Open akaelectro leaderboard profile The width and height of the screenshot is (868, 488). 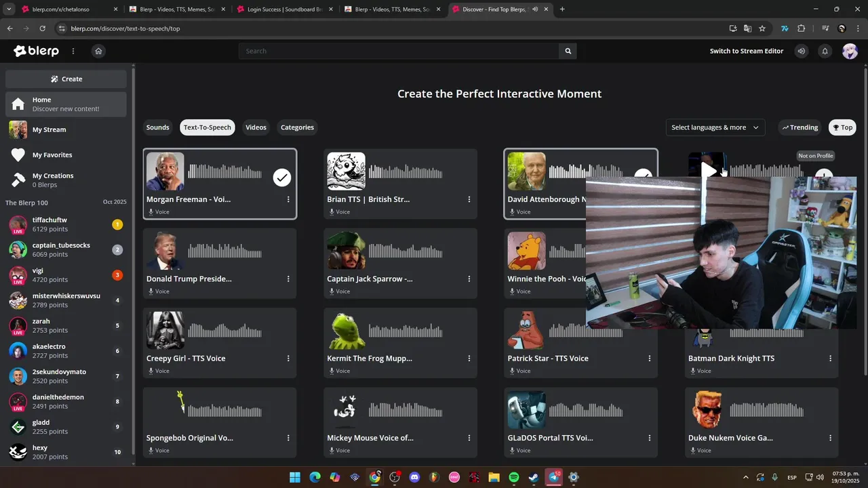(66, 351)
